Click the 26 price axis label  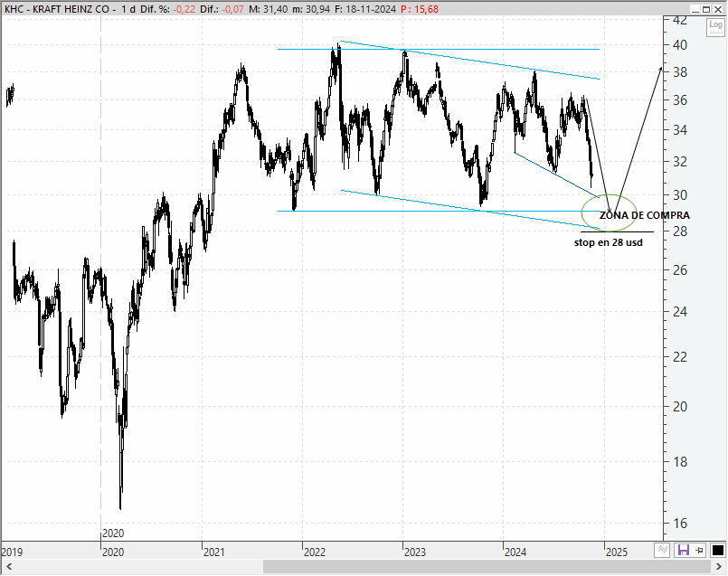point(680,270)
